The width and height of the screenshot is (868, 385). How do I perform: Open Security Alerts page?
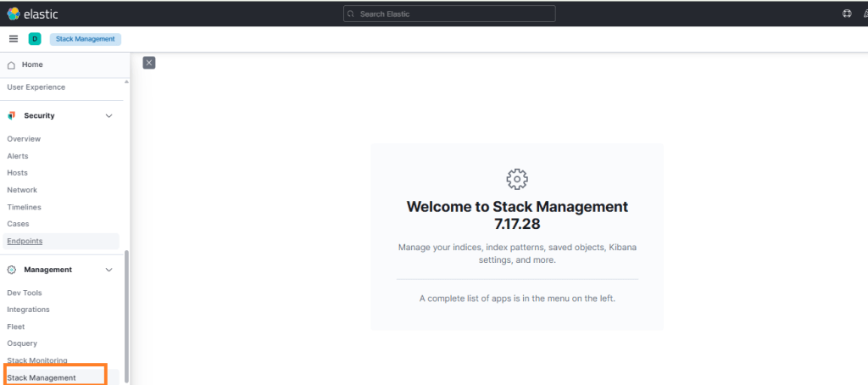[18, 156]
